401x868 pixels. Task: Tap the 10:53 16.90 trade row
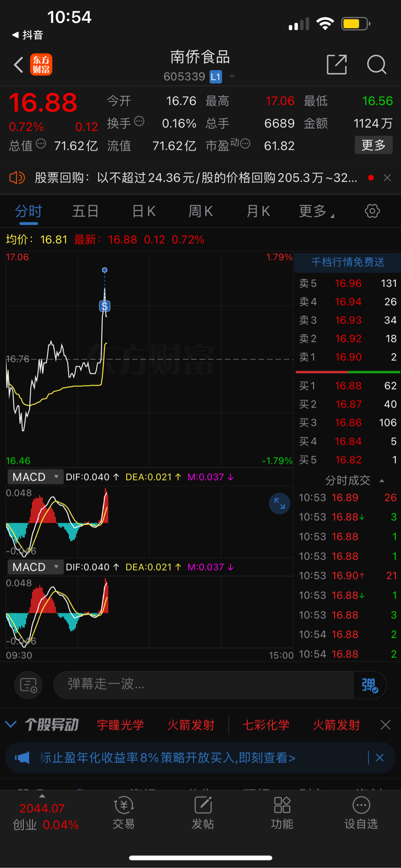tap(348, 576)
